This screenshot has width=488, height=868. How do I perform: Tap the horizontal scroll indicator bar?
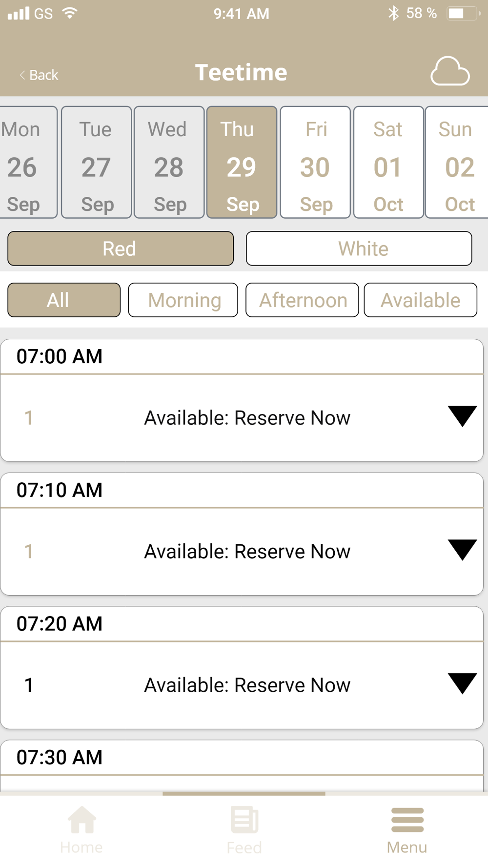(x=244, y=794)
